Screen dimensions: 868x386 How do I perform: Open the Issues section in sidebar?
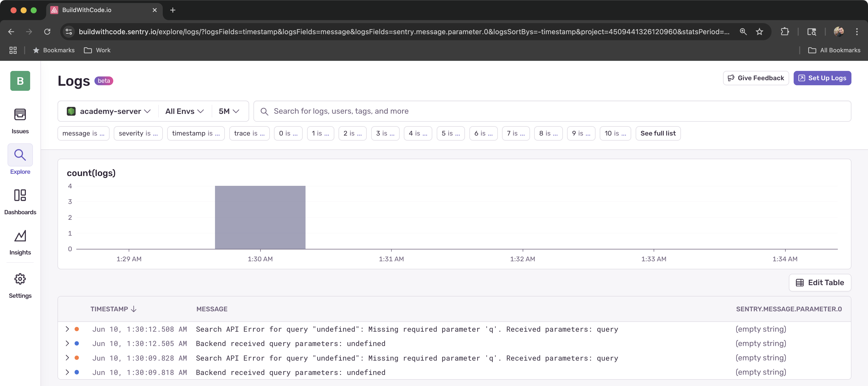pos(20,121)
